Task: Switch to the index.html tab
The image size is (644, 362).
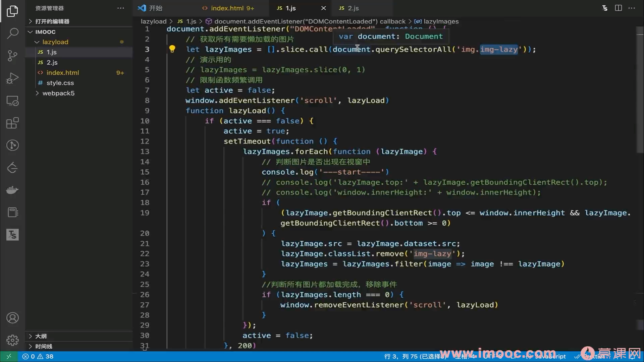Action: pyautogui.click(x=232, y=8)
